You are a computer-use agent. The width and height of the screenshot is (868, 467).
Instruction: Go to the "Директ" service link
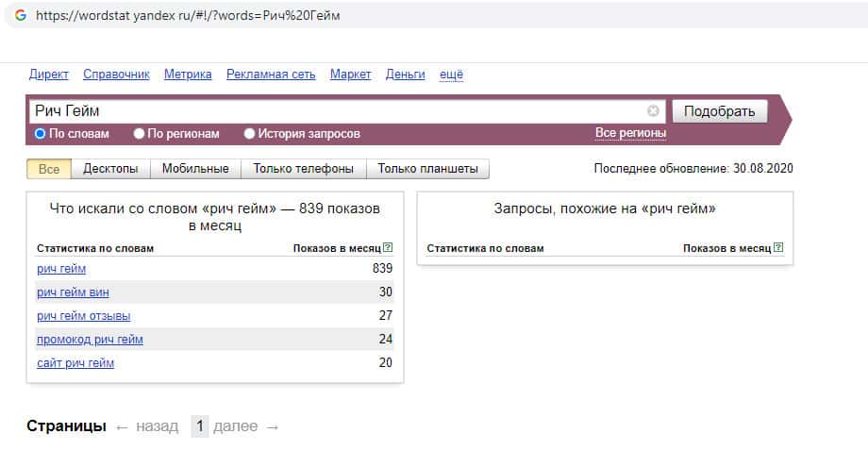(x=49, y=75)
